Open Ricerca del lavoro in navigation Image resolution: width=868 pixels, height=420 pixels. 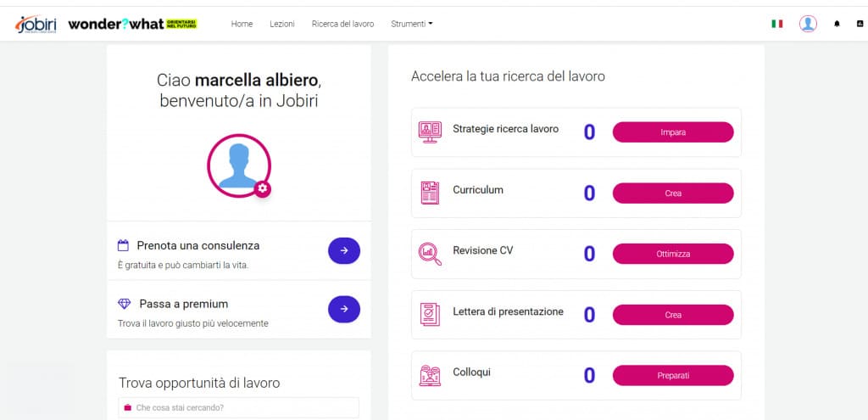342,24
